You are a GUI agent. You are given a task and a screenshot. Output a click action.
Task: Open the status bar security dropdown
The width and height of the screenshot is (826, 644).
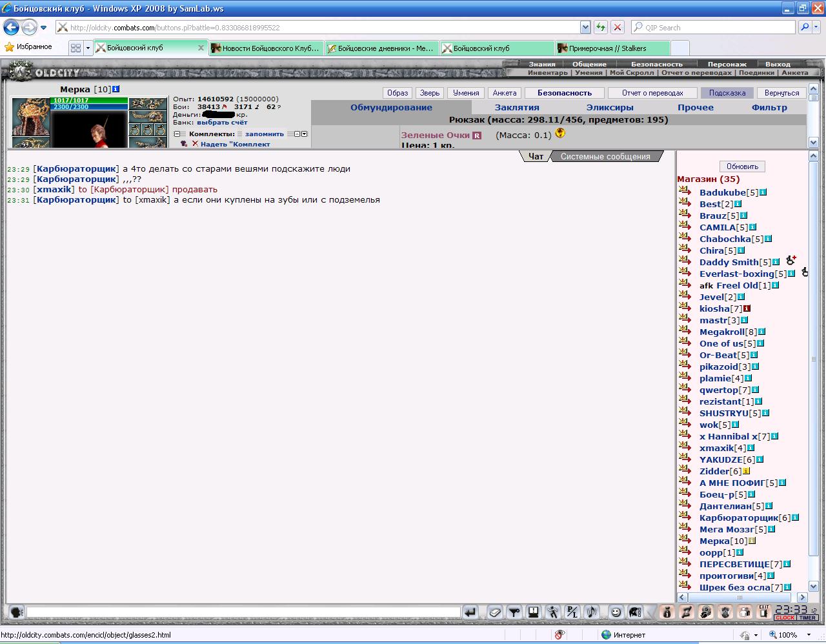(756, 635)
